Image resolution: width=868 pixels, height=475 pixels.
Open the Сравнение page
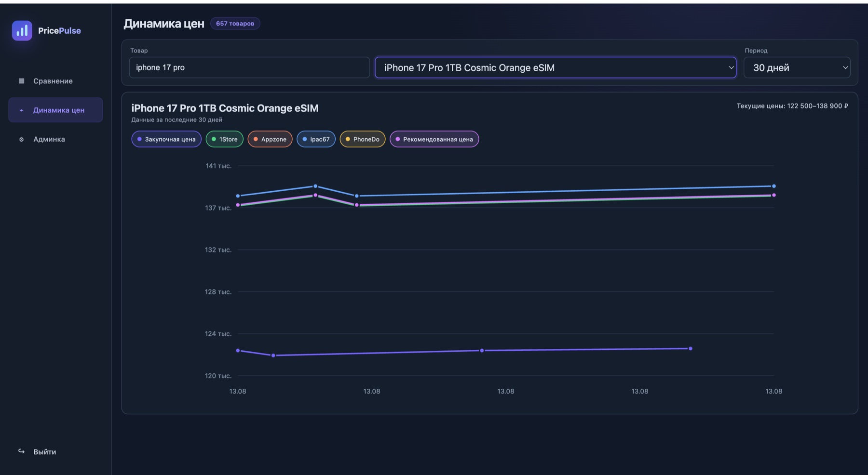[x=55, y=81]
